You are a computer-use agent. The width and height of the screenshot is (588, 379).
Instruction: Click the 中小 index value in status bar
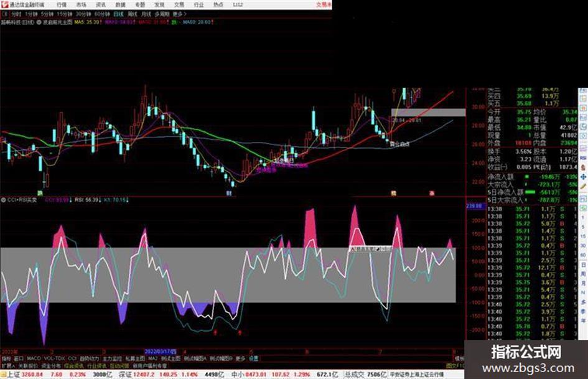[256, 375]
